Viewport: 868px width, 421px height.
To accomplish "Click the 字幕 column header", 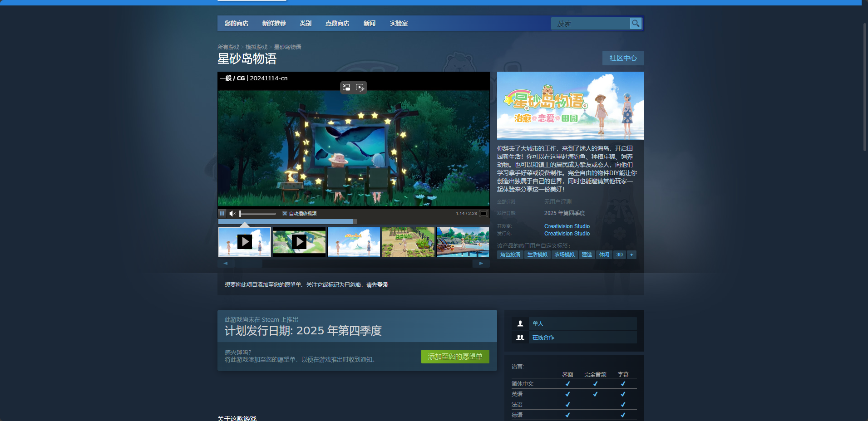I will 623,375.
